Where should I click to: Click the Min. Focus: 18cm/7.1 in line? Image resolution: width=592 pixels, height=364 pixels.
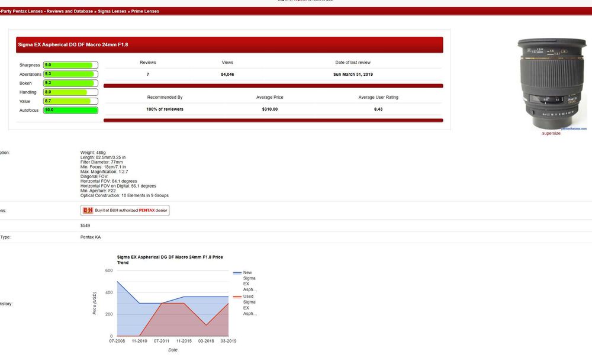103,167
